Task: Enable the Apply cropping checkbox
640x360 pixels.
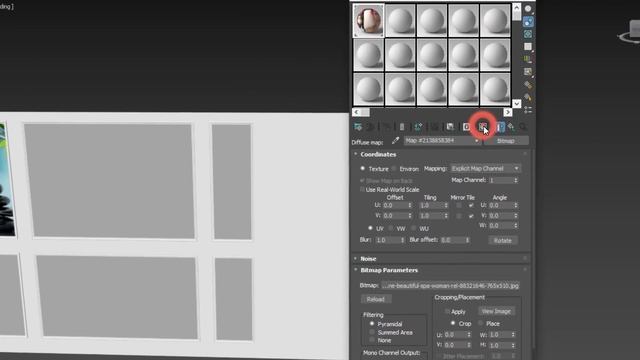Action: point(447,311)
